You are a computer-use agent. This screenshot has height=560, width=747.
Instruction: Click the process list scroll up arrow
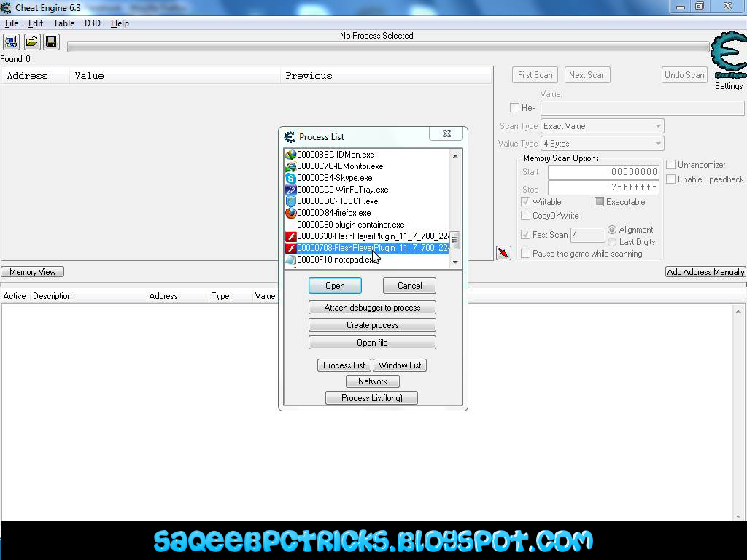pos(455,156)
